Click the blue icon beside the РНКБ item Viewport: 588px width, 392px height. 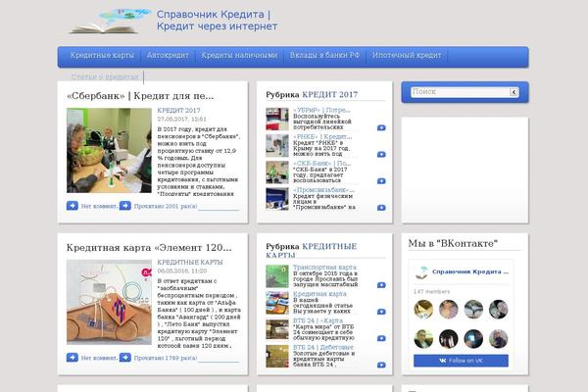coord(381,155)
